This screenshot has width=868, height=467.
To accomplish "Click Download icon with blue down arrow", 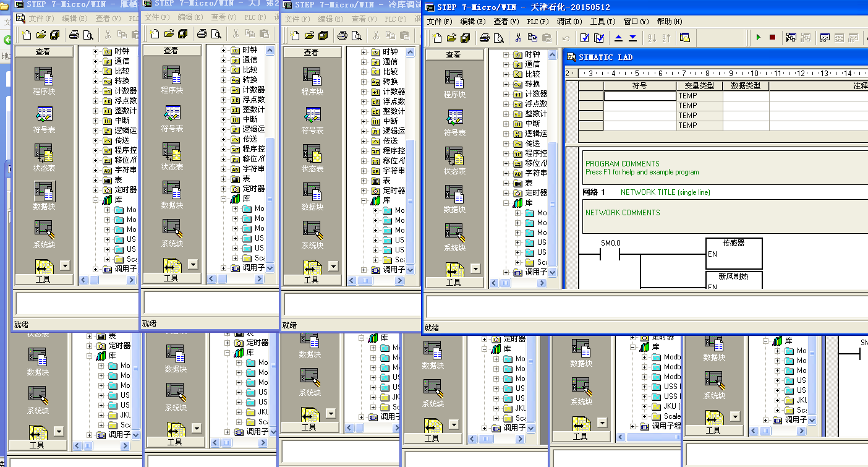I will [x=632, y=38].
